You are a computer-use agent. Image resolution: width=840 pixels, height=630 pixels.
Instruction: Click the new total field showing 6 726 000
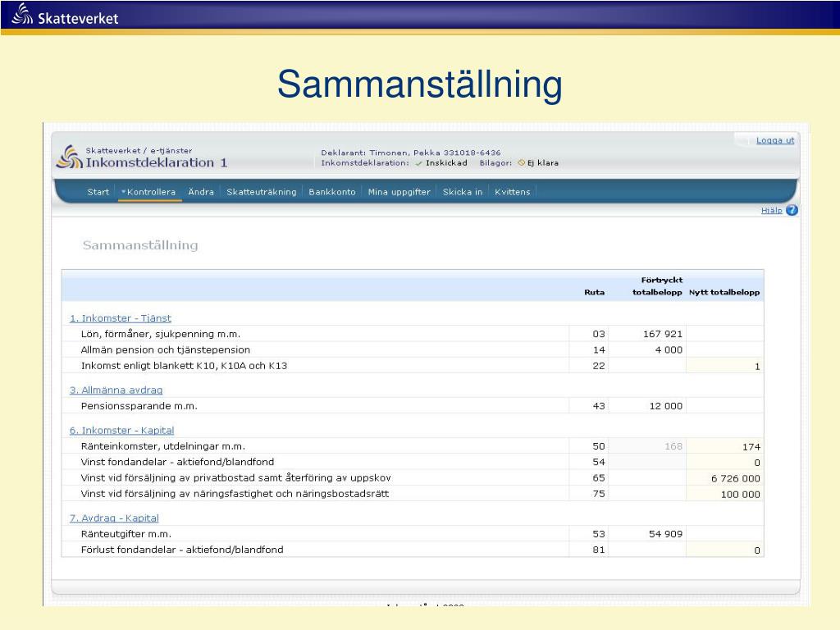pos(725,478)
